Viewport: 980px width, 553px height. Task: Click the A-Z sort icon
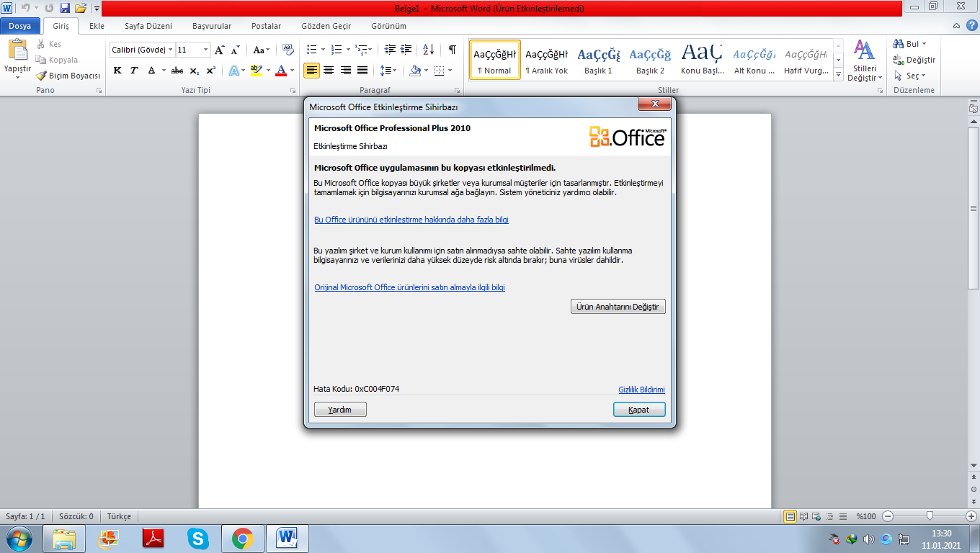(428, 50)
